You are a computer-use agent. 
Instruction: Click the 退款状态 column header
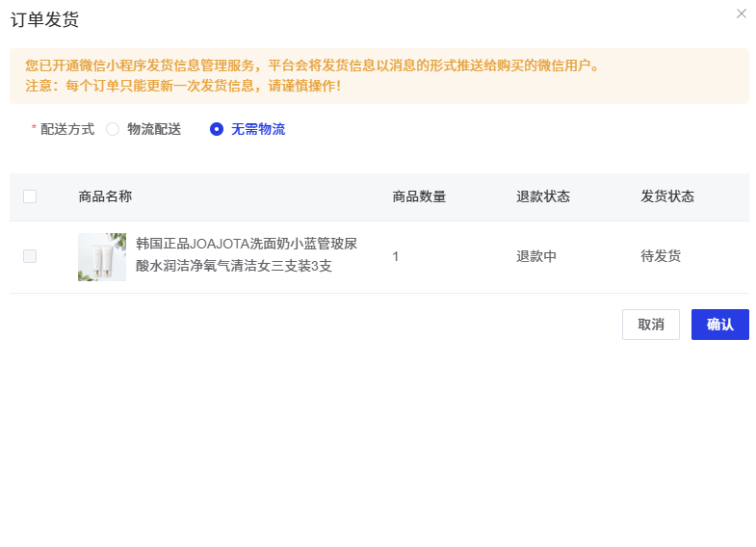(x=542, y=196)
